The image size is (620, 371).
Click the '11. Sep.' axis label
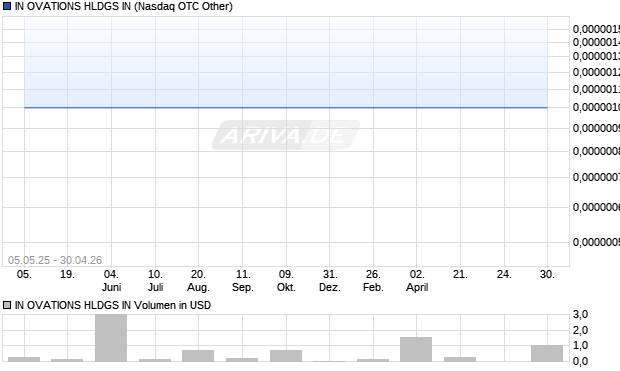[242, 280]
